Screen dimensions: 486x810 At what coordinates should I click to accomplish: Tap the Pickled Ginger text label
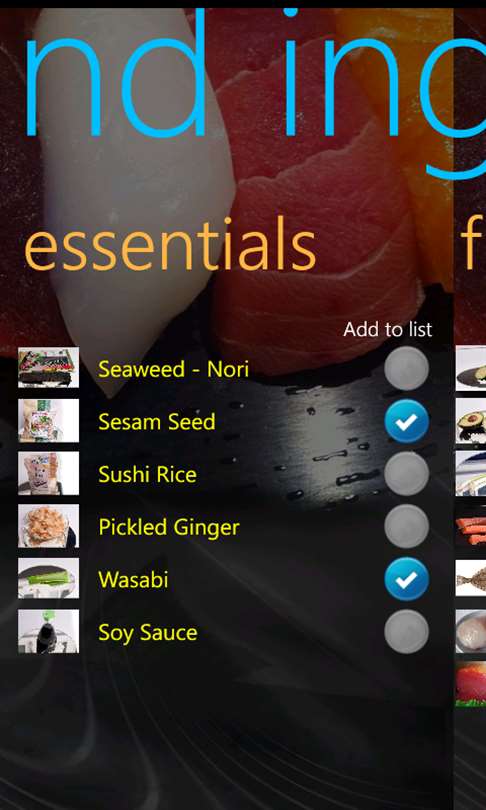point(169,528)
